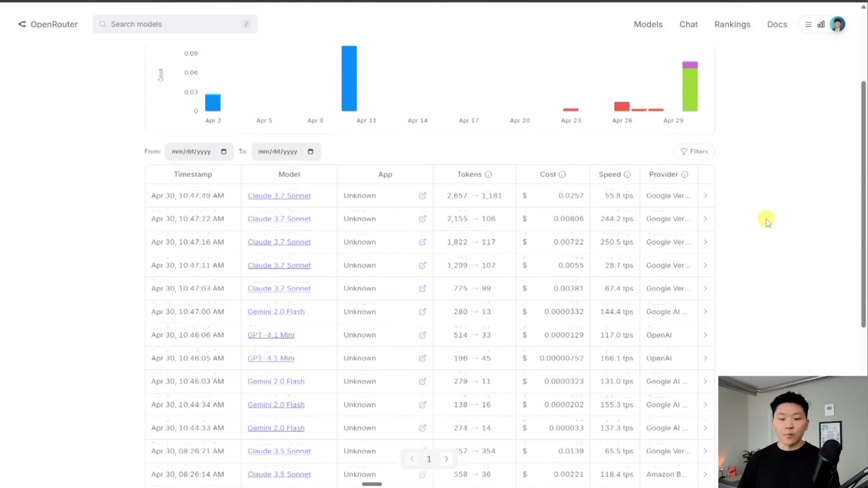This screenshot has height=488, width=868.
Task: Open Docs
Action: 777,24
